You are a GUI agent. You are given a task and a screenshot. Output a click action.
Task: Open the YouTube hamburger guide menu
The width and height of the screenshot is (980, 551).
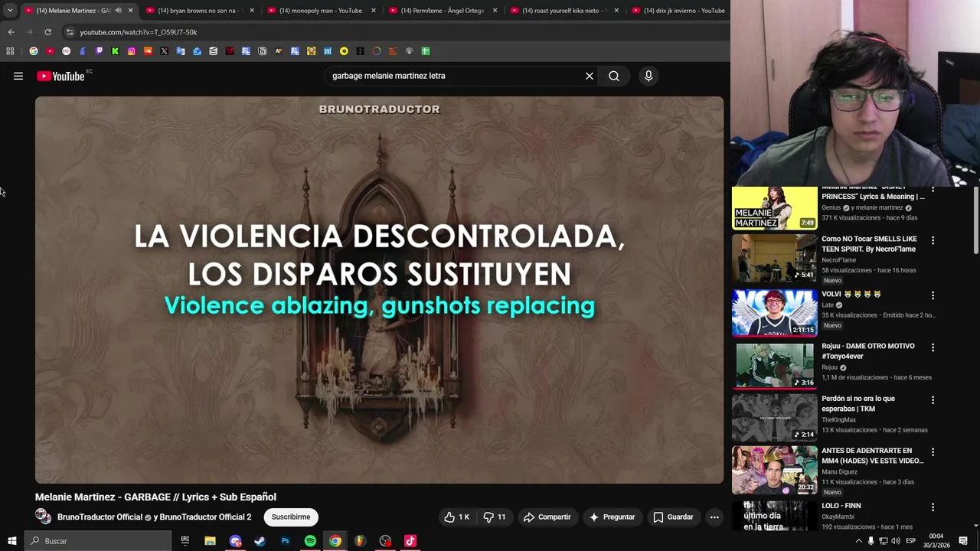tap(18, 76)
